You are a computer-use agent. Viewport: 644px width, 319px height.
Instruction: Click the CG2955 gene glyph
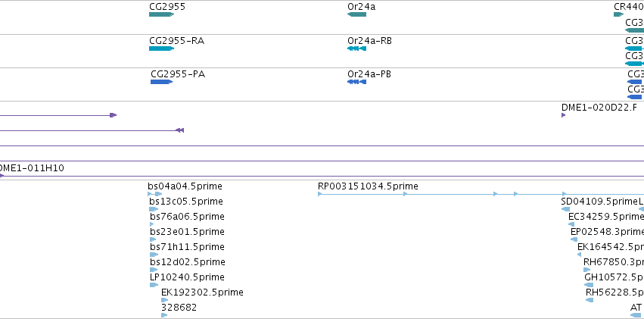click(x=161, y=14)
